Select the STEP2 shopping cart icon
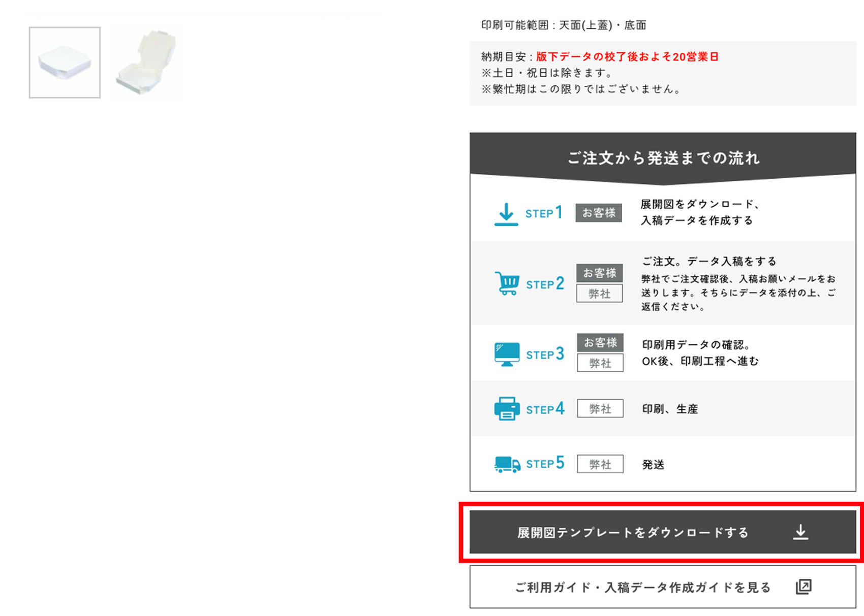Image resolution: width=864 pixels, height=616 pixels. [507, 283]
